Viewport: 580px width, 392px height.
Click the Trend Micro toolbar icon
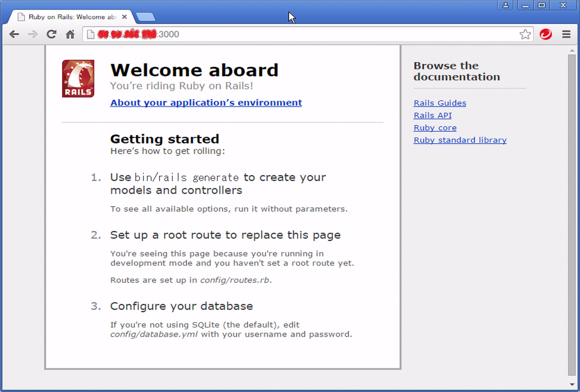coord(546,34)
